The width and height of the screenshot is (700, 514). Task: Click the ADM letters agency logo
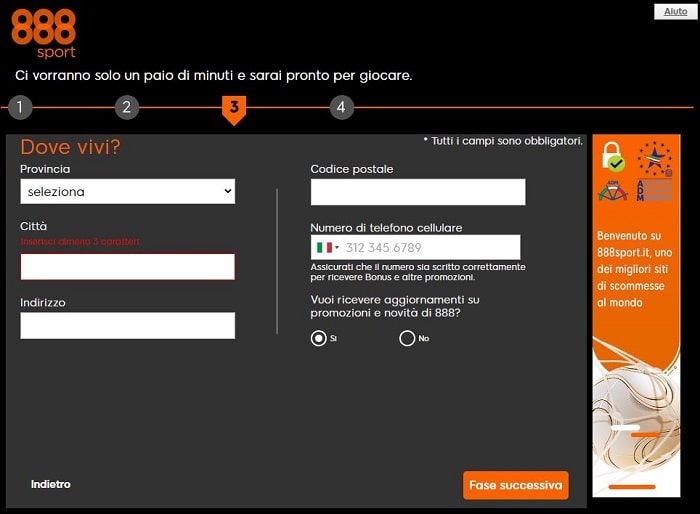[654, 191]
